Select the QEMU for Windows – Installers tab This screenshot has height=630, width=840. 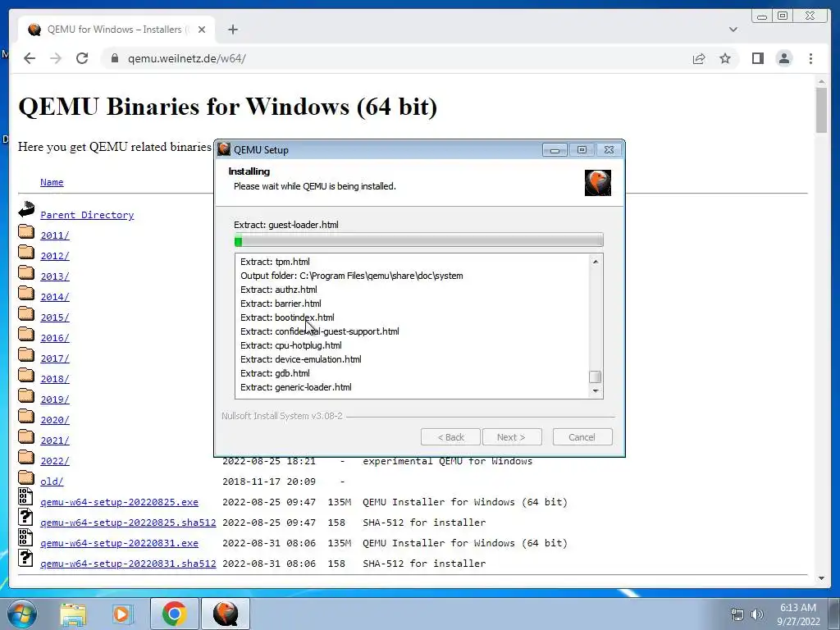coord(115,30)
